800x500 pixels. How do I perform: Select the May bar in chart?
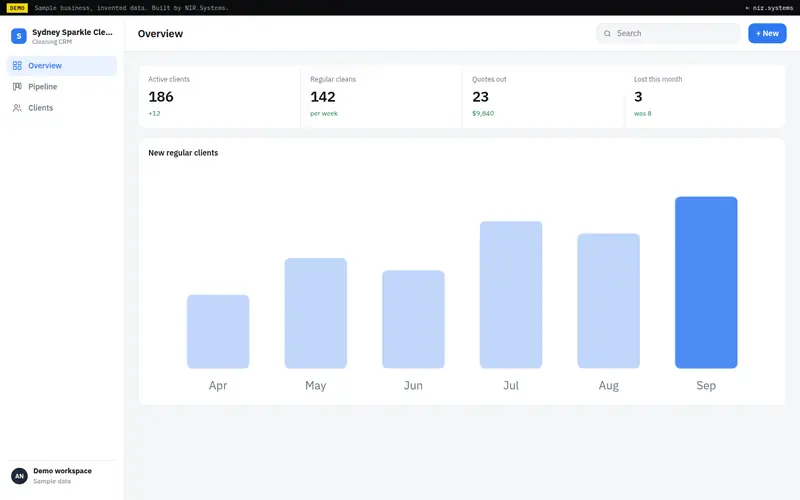316,313
